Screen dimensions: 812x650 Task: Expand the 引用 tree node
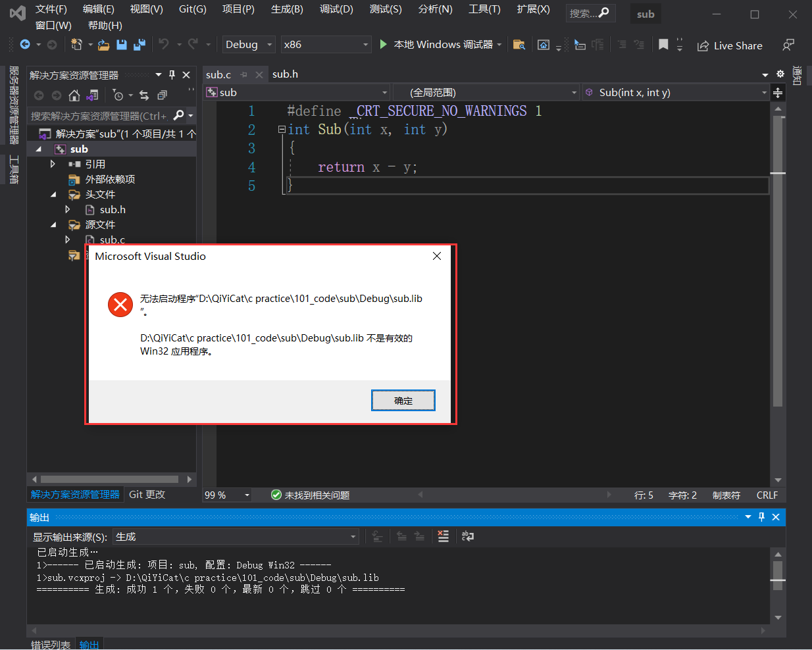53,164
